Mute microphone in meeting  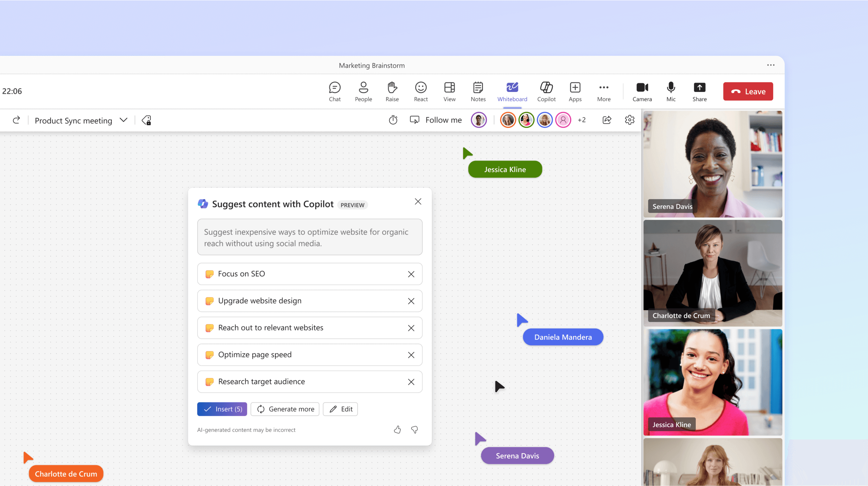point(671,91)
